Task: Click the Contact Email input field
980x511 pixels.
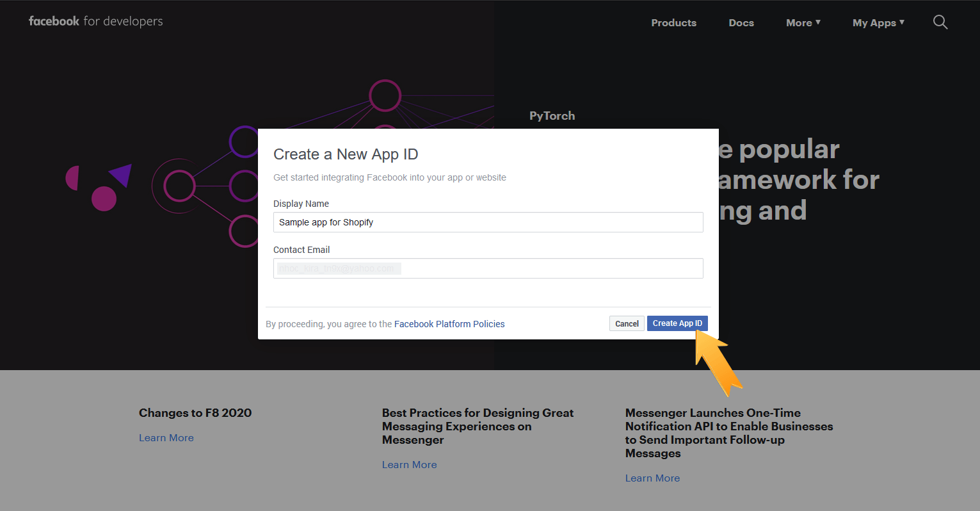Action: point(488,268)
